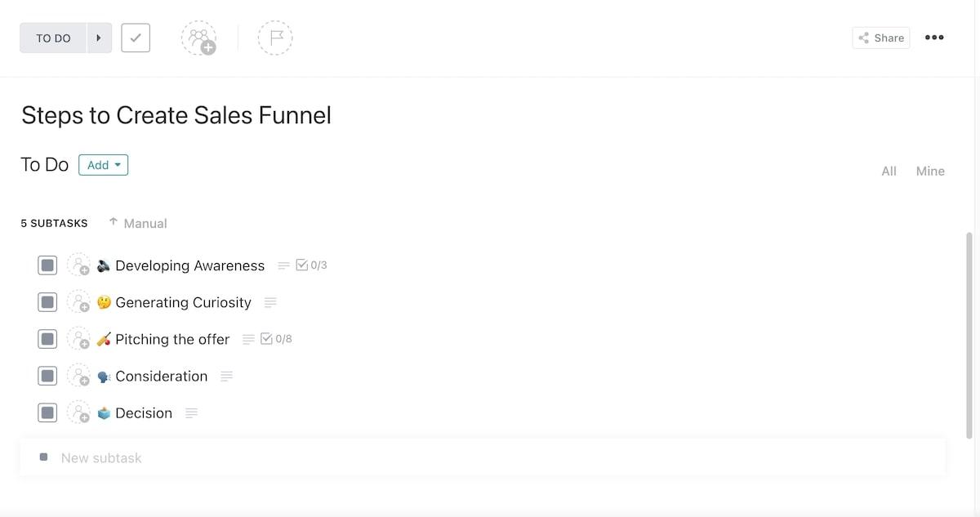Open next status arrow beside TO DO
The height and width of the screenshot is (517, 980).
[99, 38]
